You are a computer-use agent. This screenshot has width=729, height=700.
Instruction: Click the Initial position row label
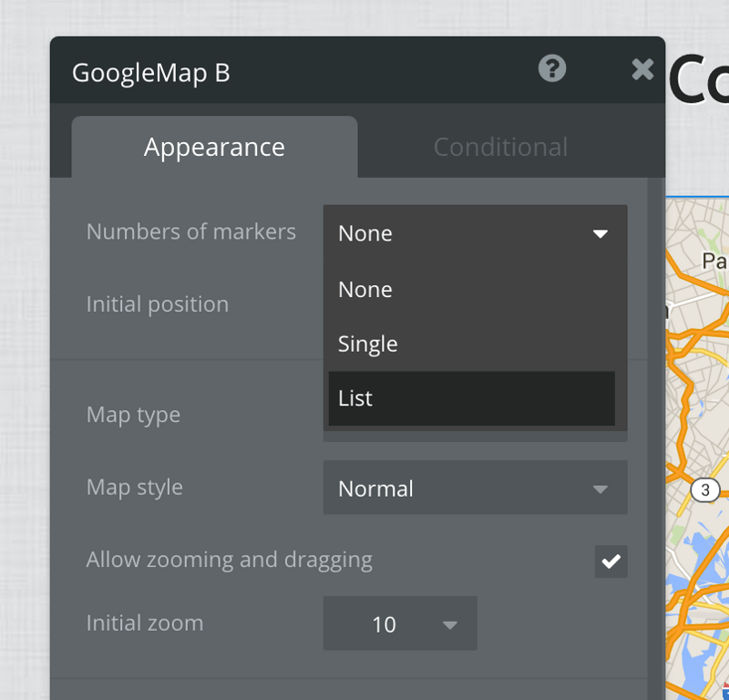(157, 304)
